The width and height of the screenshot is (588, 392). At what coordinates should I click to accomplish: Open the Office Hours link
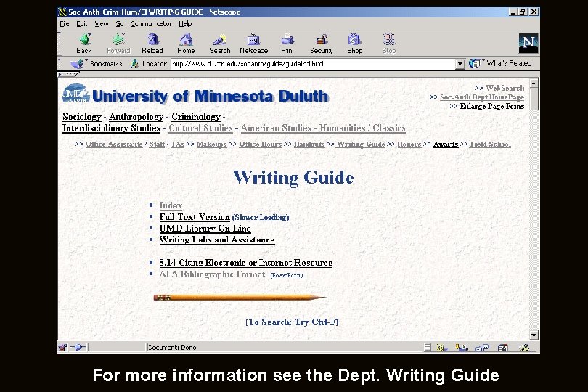pyautogui.click(x=261, y=144)
